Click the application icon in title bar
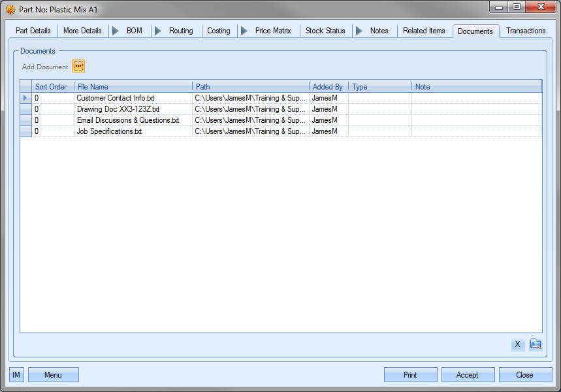The width and height of the screenshot is (561, 392). 10,10
